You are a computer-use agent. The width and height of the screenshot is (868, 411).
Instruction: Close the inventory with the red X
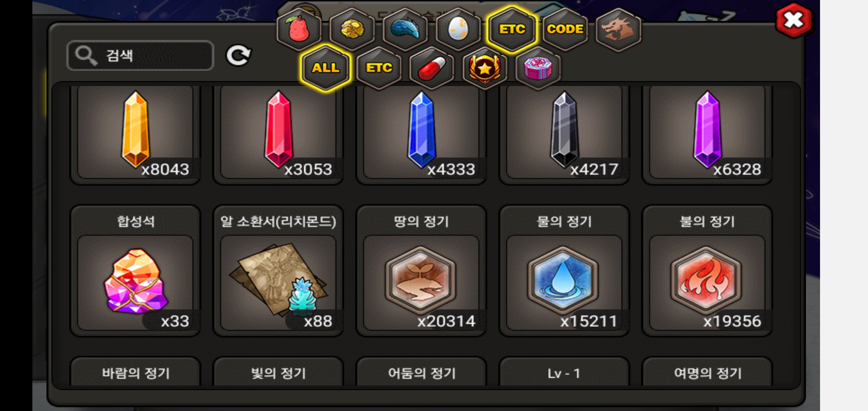[793, 21]
